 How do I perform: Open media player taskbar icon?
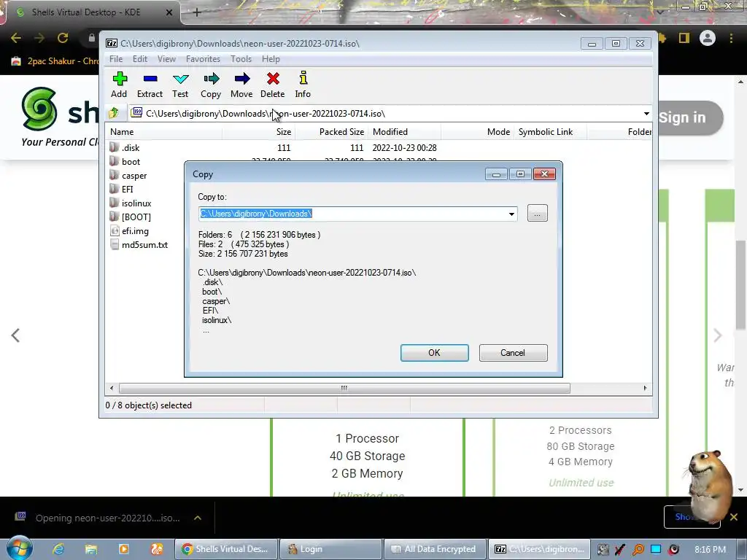[x=123, y=549]
